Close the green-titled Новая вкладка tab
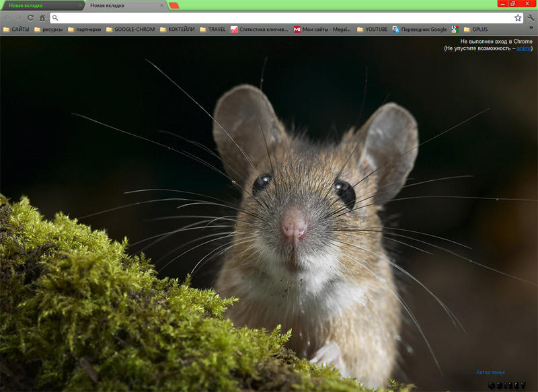 pyautogui.click(x=80, y=5)
